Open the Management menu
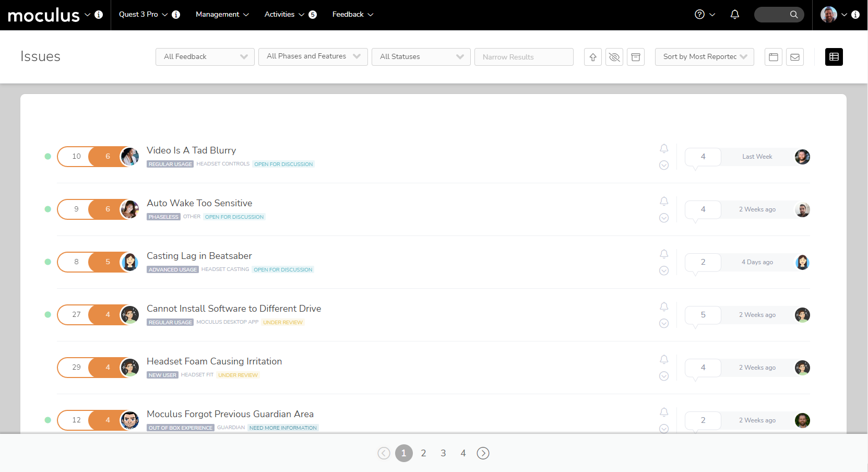The width and height of the screenshot is (868, 472). click(222, 15)
